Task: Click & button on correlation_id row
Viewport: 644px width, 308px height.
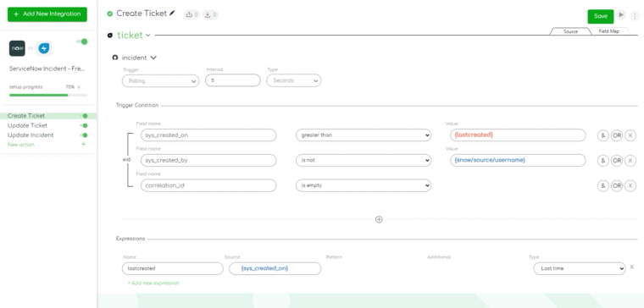Action: tap(603, 186)
